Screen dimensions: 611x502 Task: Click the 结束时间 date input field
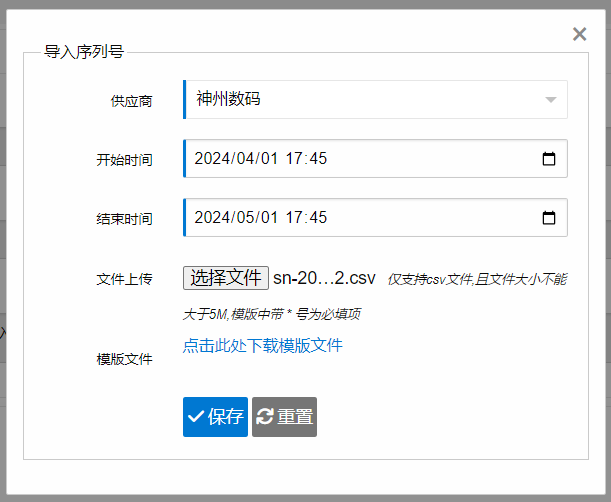(375, 217)
